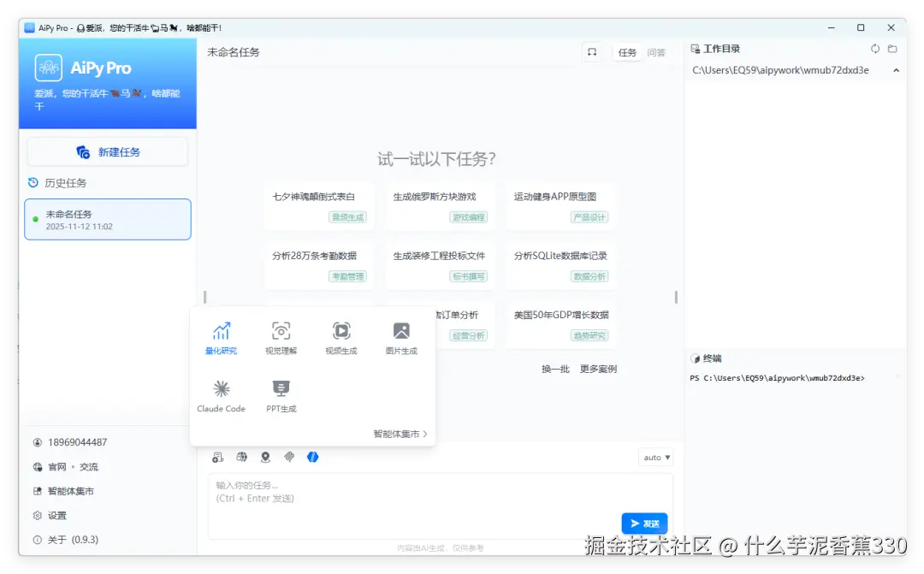Open 智能体集市 in the sidebar
The width and height of the screenshot is (924, 574).
tap(71, 491)
